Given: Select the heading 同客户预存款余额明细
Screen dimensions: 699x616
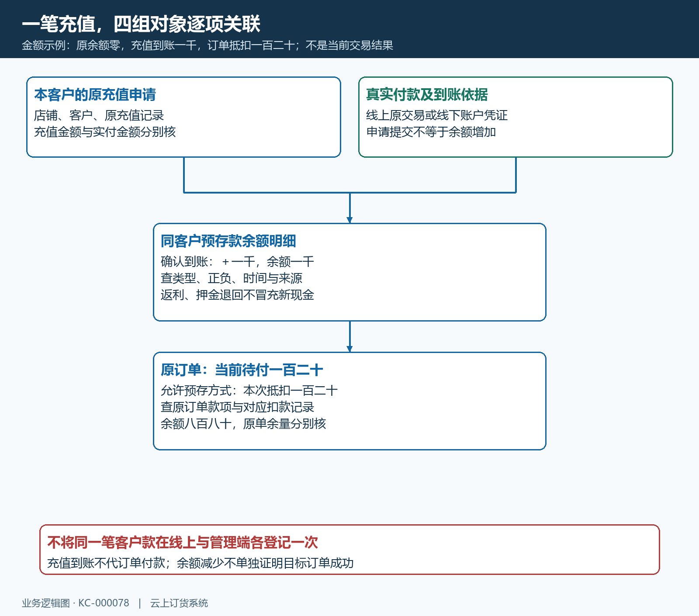Looking at the screenshot, I should [228, 241].
